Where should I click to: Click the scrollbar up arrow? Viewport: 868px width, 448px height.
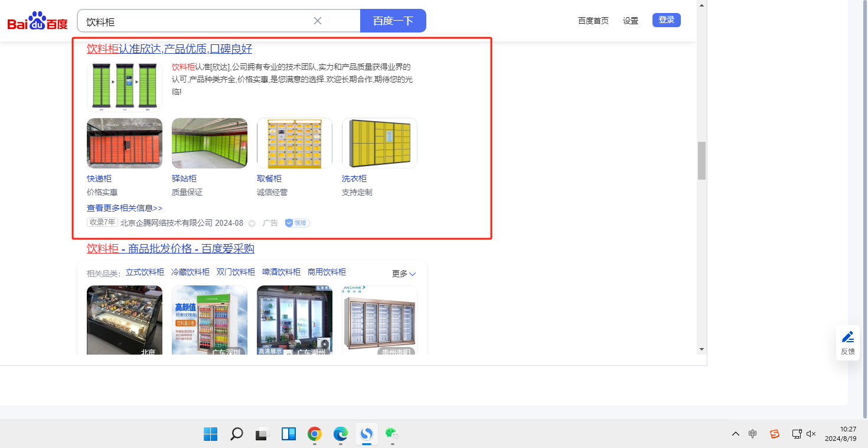[702, 5]
